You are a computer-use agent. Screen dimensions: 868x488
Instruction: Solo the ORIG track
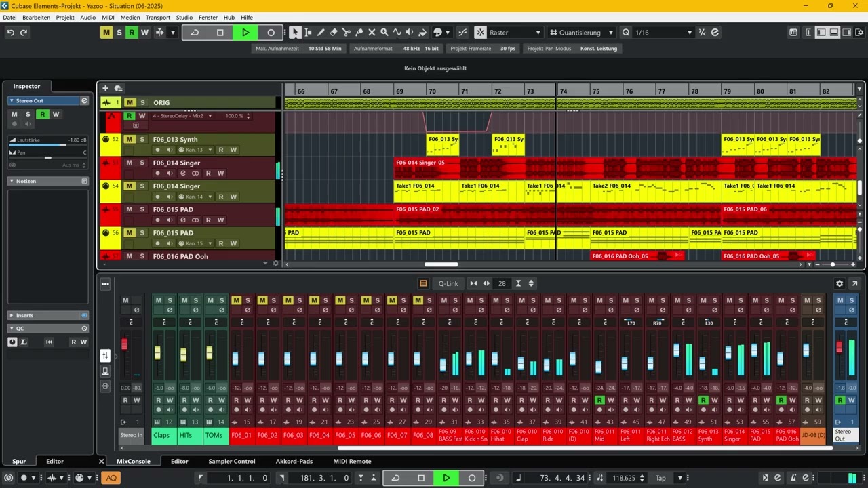142,102
